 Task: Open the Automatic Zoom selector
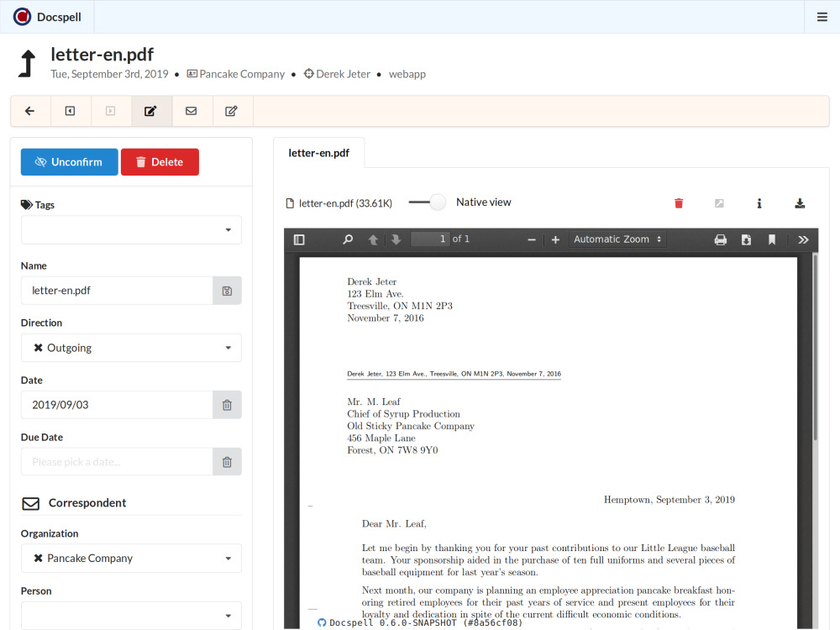click(x=617, y=239)
